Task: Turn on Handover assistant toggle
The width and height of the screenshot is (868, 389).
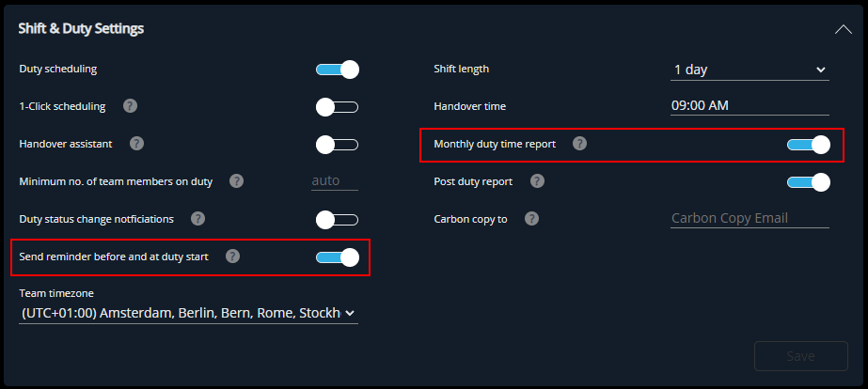Action: (x=337, y=145)
